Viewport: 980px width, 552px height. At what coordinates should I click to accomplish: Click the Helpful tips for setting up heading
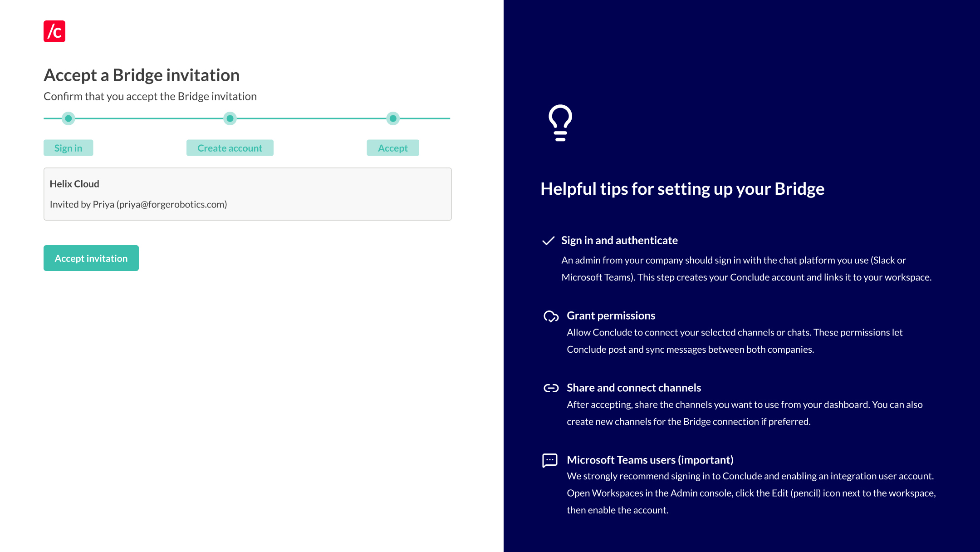[682, 189]
